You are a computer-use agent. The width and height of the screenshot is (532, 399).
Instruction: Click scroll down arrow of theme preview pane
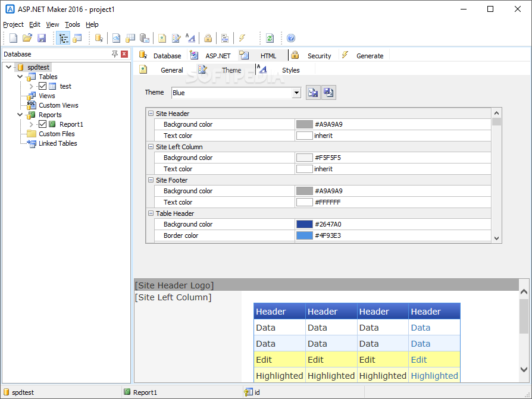pos(524,369)
